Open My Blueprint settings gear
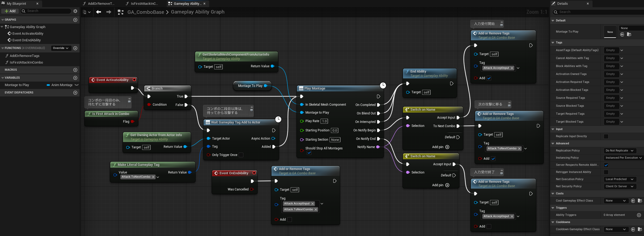The height and width of the screenshot is (236, 644). coord(75,11)
